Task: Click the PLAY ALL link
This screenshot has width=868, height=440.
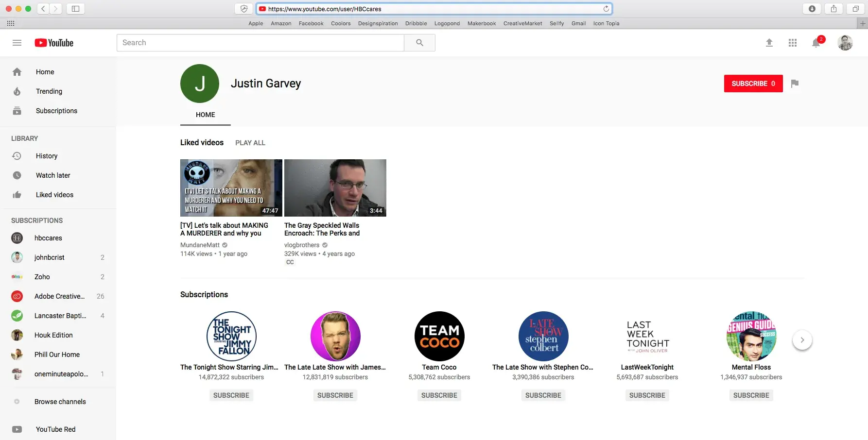Action: click(250, 143)
